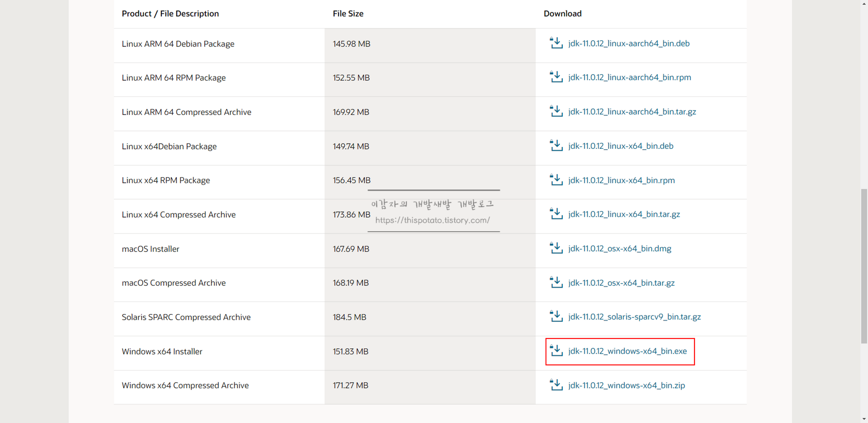The image size is (868, 423).
Task: Download jdk-11.0.12_solaris-sparcv9_bin.tar.gz link
Action: pos(635,317)
